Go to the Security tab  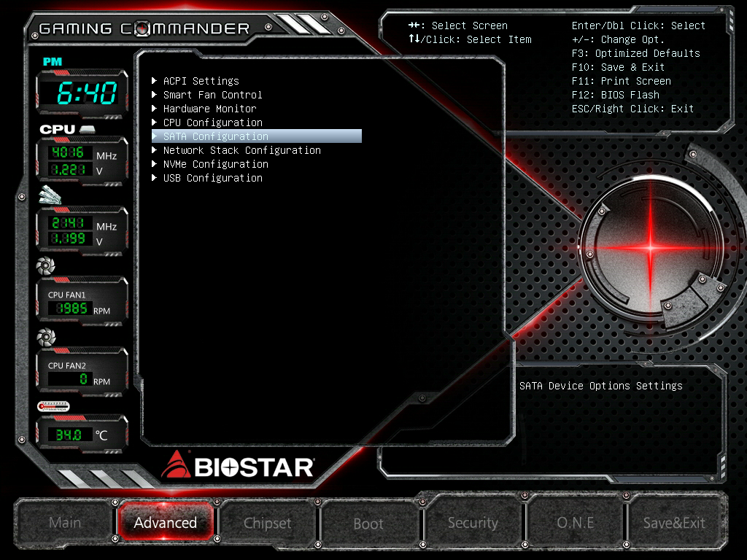pos(473,523)
